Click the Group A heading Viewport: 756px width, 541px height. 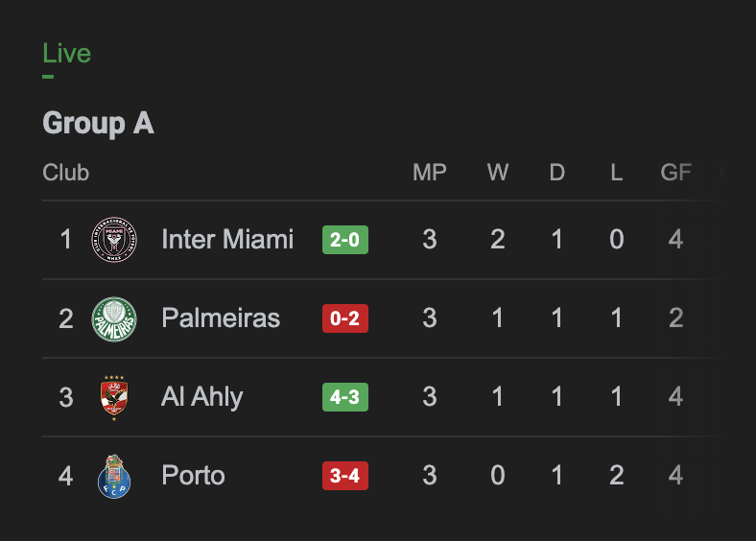coord(99,124)
